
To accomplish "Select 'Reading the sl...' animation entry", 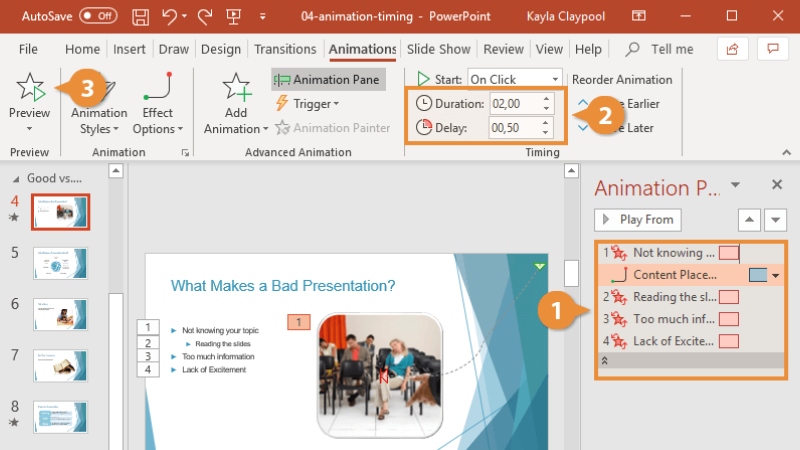I will tap(691, 297).
